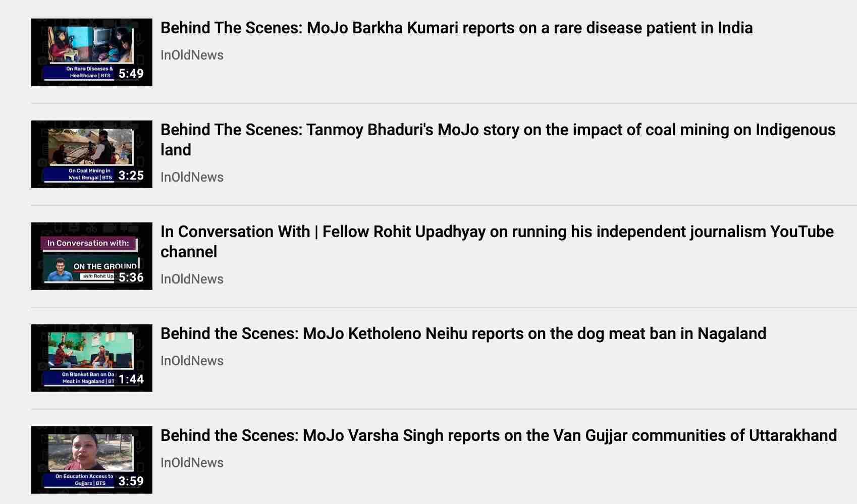857x504 pixels.
Task: Open InOldNews channel under the Van Gujjar video
Action: click(192, 463)
